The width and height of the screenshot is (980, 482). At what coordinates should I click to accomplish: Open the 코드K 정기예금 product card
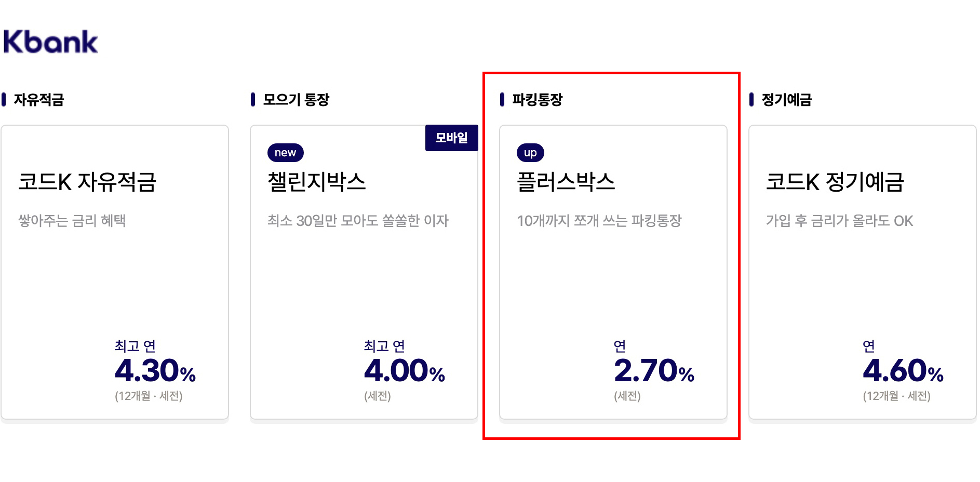[x=862, y=270]
